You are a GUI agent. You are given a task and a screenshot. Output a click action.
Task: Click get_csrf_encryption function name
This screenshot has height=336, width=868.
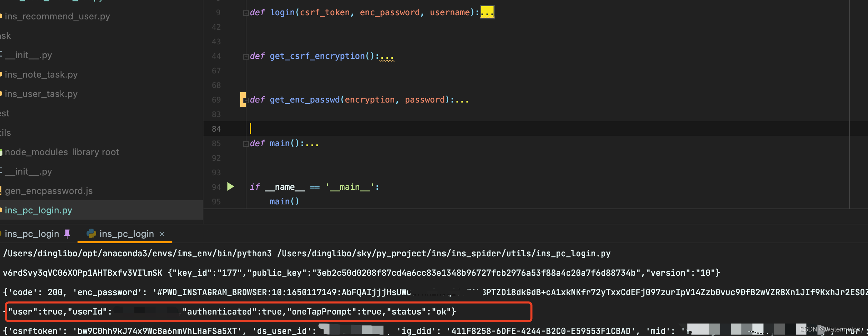(317, 56)
